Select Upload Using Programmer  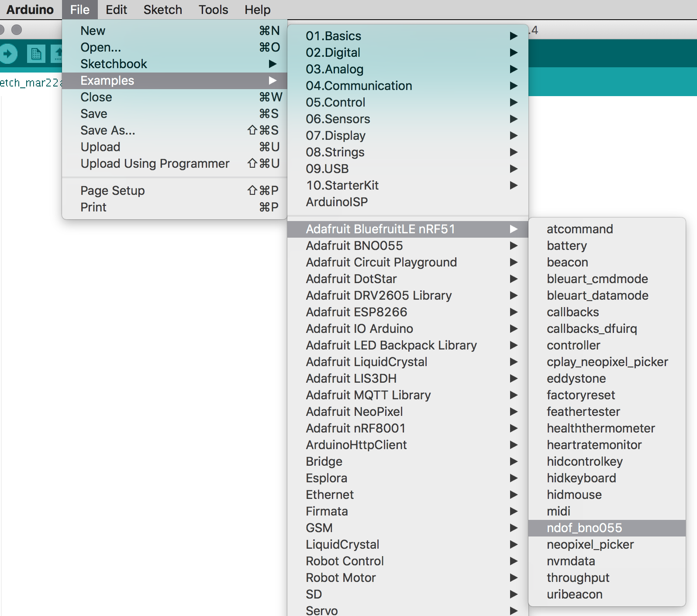click(x=175, y=163)
